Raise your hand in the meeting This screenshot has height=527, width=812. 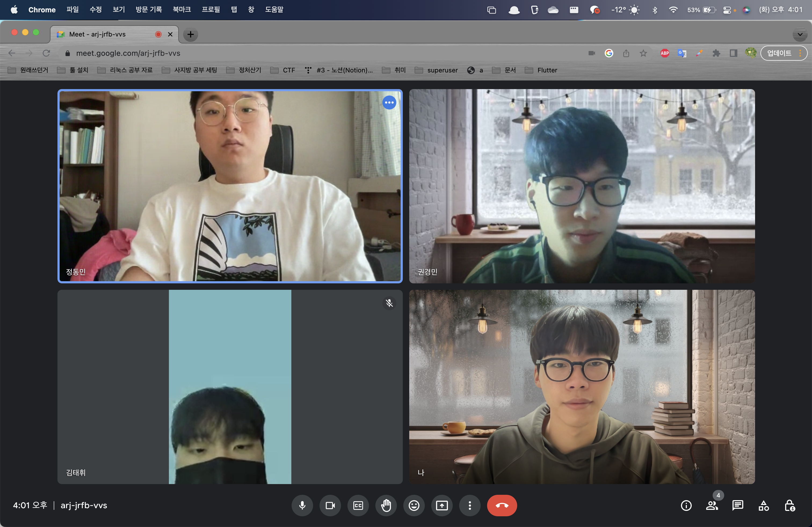pyautogui.click(x=386, y=505)
